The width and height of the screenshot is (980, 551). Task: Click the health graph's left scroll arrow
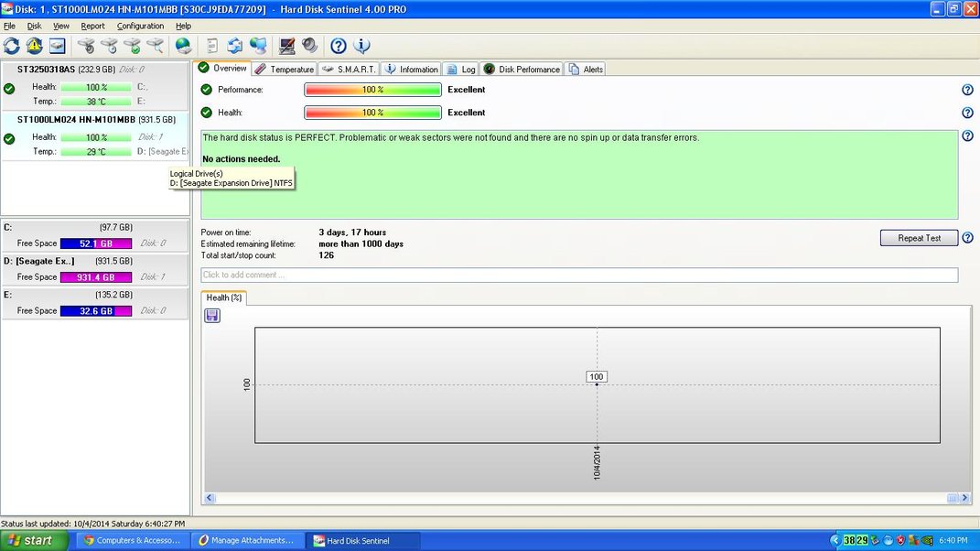(x=210, y=498)
